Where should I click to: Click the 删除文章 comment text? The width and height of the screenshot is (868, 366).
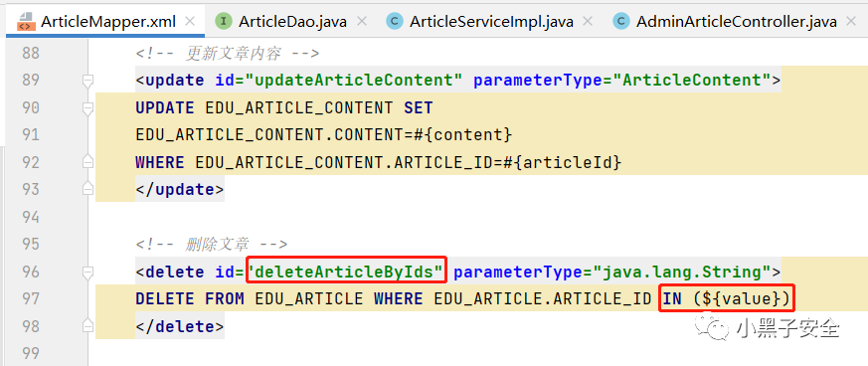pos(218,244)
